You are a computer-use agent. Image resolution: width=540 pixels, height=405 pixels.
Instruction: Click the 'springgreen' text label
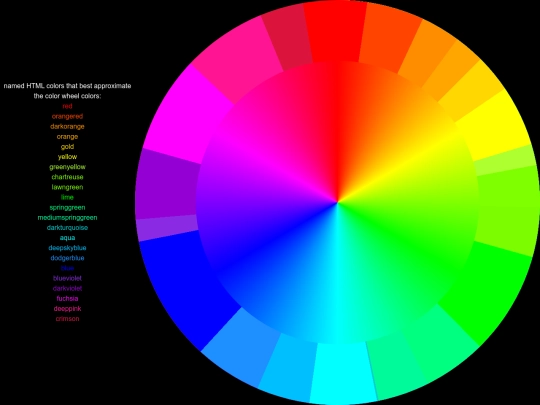click(x=68, y=207)
